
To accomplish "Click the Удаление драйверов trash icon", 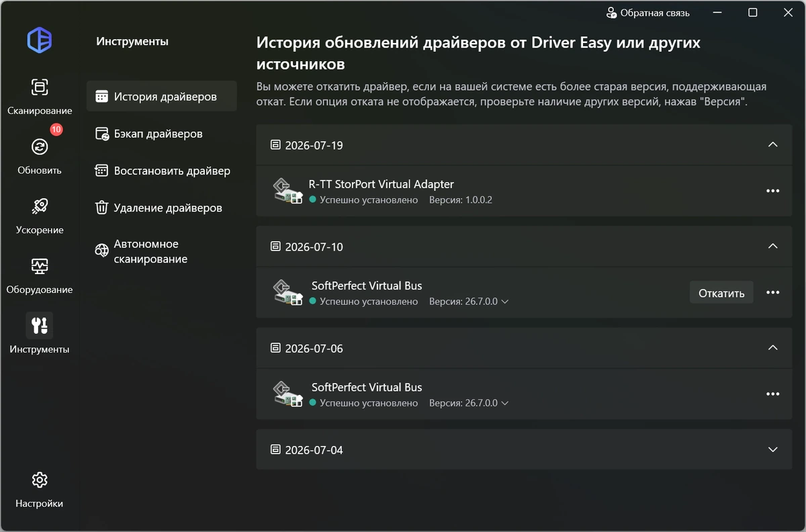I will (101, 208).
